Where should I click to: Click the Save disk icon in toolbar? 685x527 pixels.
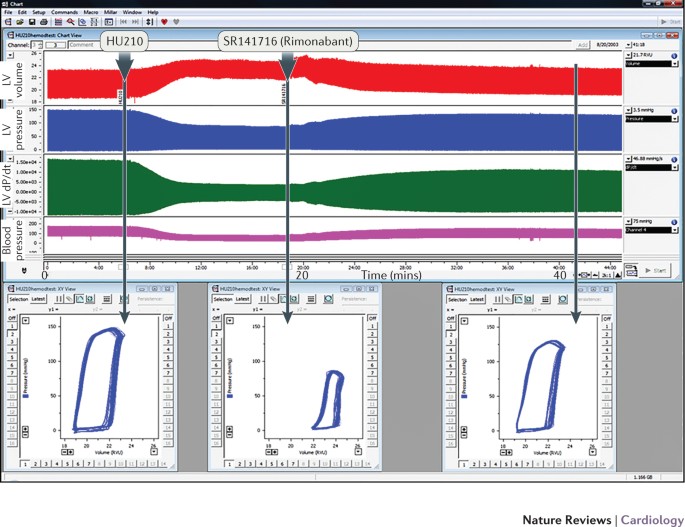[x=31, y=21]
